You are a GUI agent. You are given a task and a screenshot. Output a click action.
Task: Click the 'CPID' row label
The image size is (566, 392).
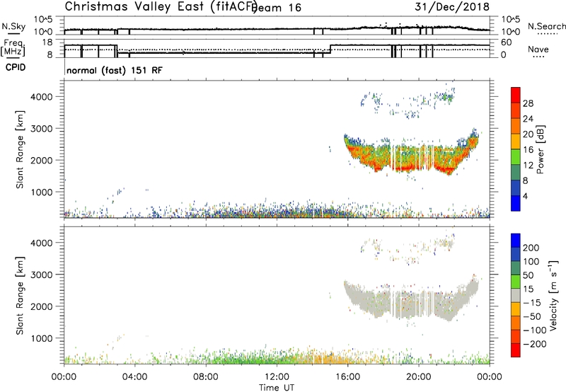point(16,67)
